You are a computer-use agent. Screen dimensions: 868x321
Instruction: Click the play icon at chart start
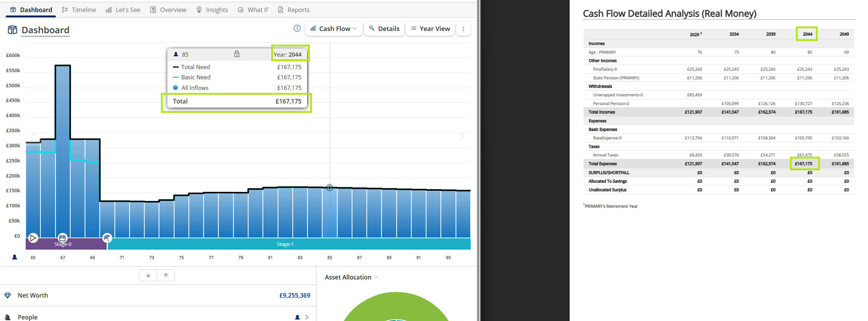(33, 238)
